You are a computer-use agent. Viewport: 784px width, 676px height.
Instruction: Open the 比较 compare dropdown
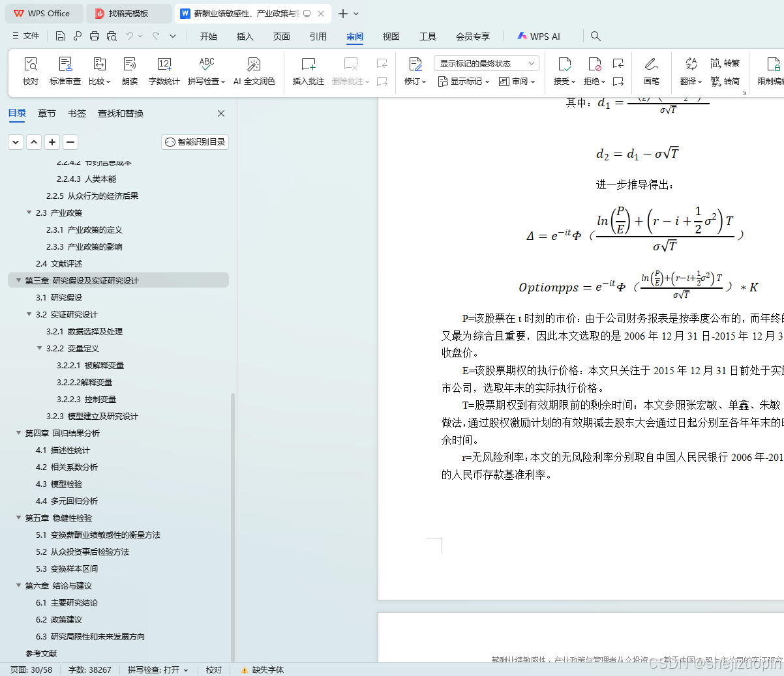(99, 70)
